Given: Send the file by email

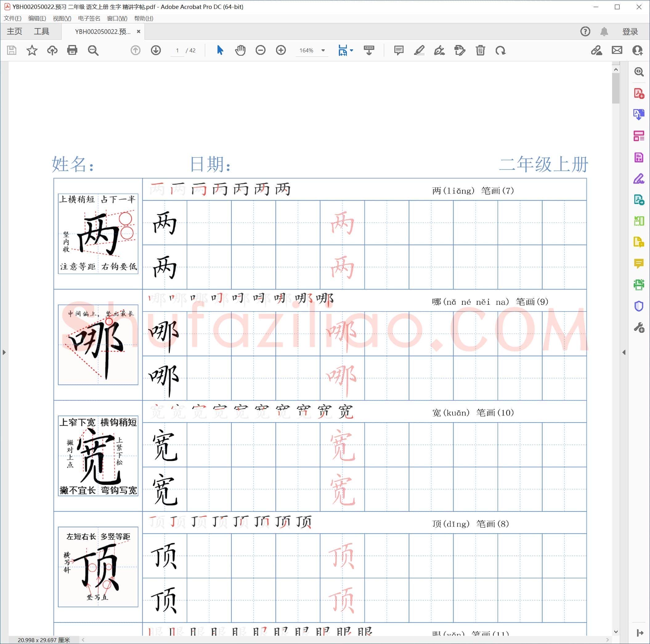Looking at the screenshot, I should pos(617,51).
